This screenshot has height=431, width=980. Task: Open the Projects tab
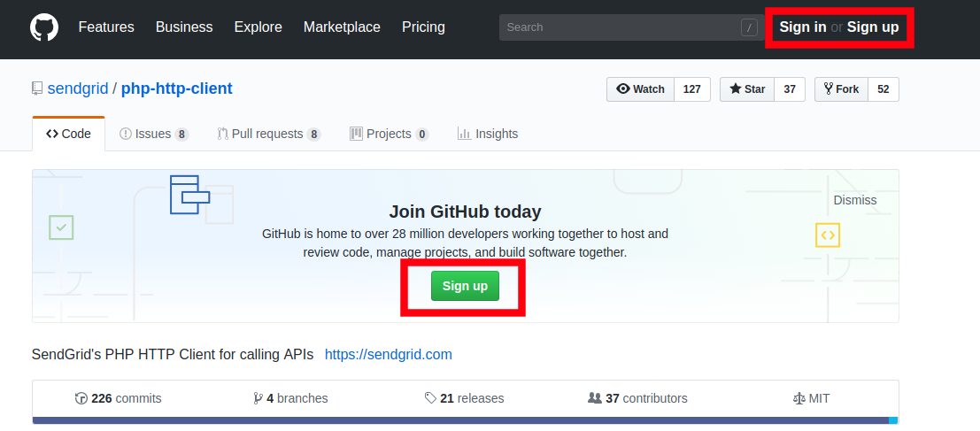tap(390, 134)
